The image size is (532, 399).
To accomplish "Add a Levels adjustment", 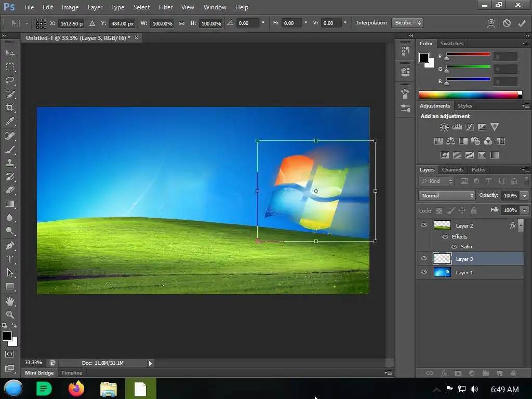I will click(457, 127).
